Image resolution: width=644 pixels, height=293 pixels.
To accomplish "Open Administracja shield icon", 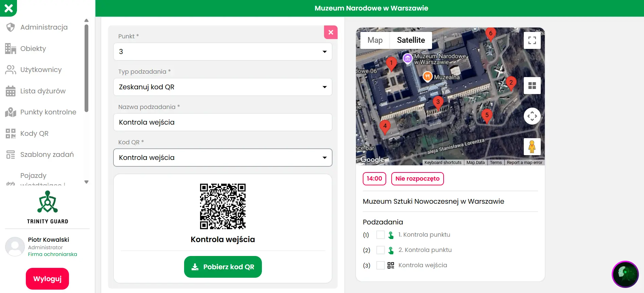I will tap(11, 27).
